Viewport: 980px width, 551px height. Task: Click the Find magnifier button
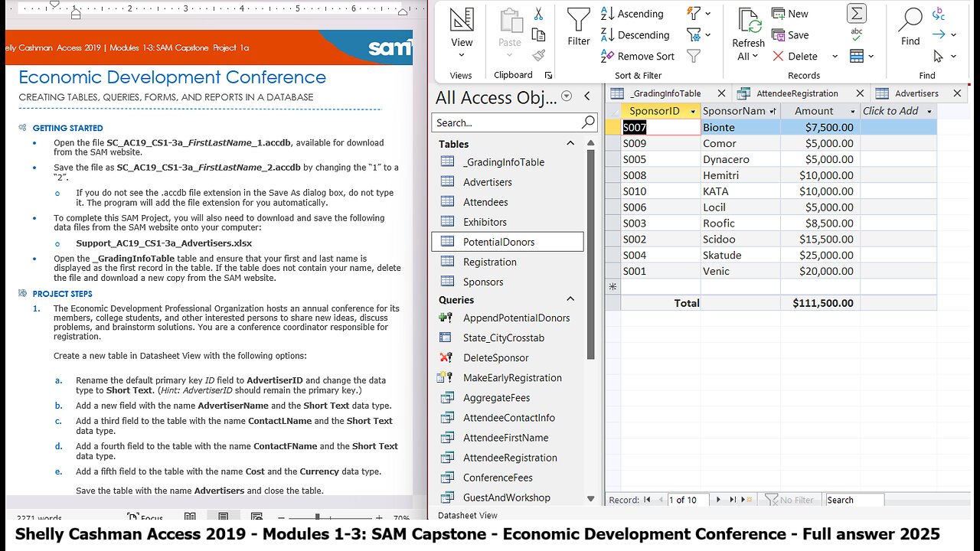click(910, 28)
